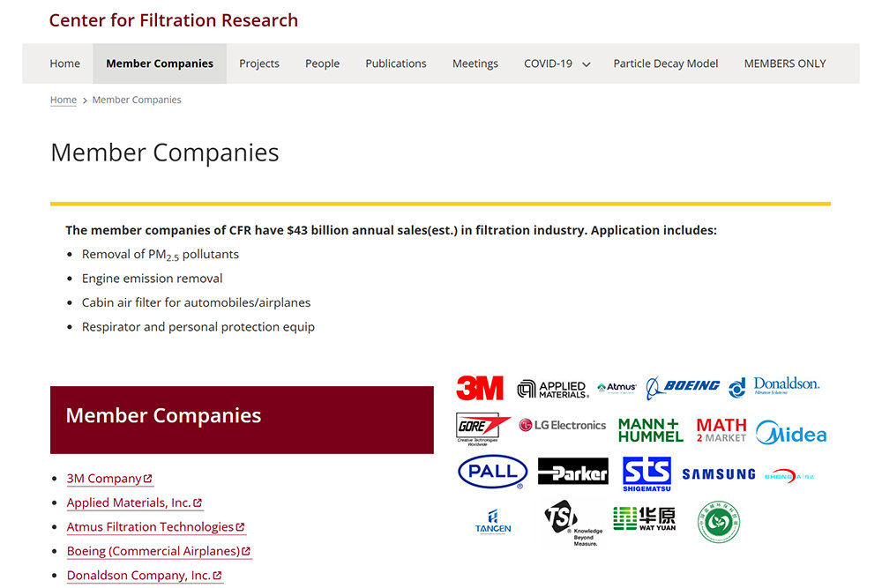The image size is (882, 588).
Task: Follow the Atmus Filtration Technologies link
Action: (150, 527)
